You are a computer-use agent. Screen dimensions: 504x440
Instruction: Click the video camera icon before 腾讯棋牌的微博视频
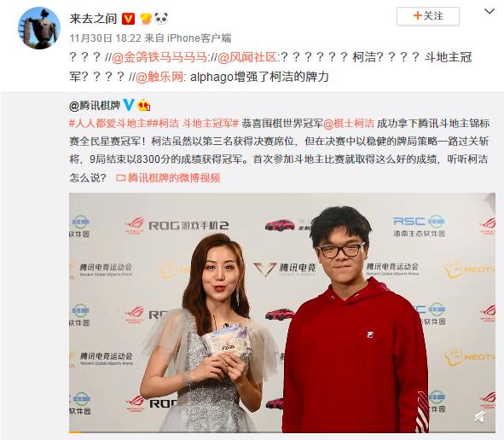point(120,177)
